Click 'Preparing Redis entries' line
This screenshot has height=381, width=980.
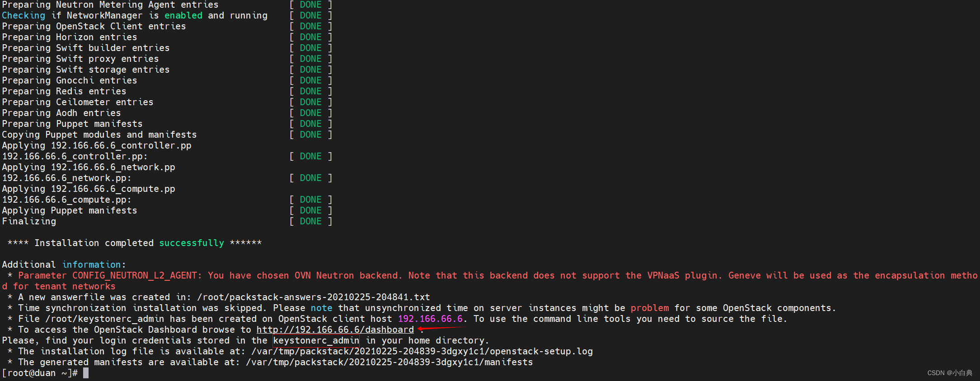pos(64,91)
